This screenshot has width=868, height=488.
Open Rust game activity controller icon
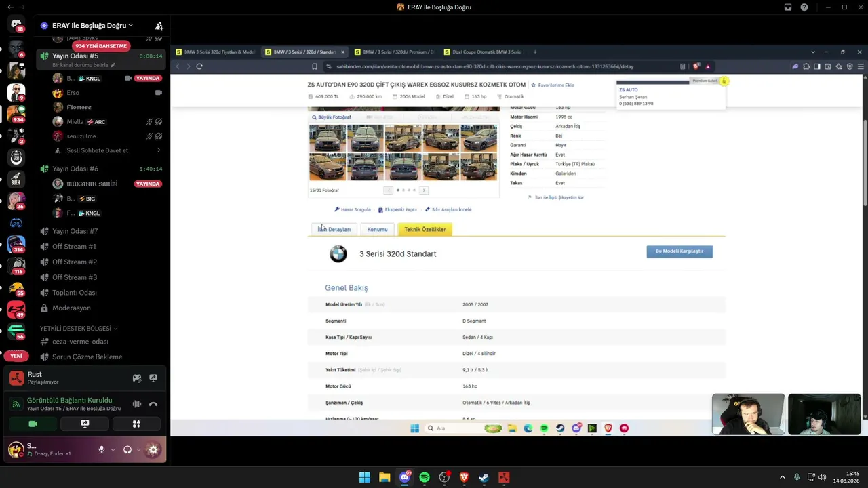pos(137,378)
